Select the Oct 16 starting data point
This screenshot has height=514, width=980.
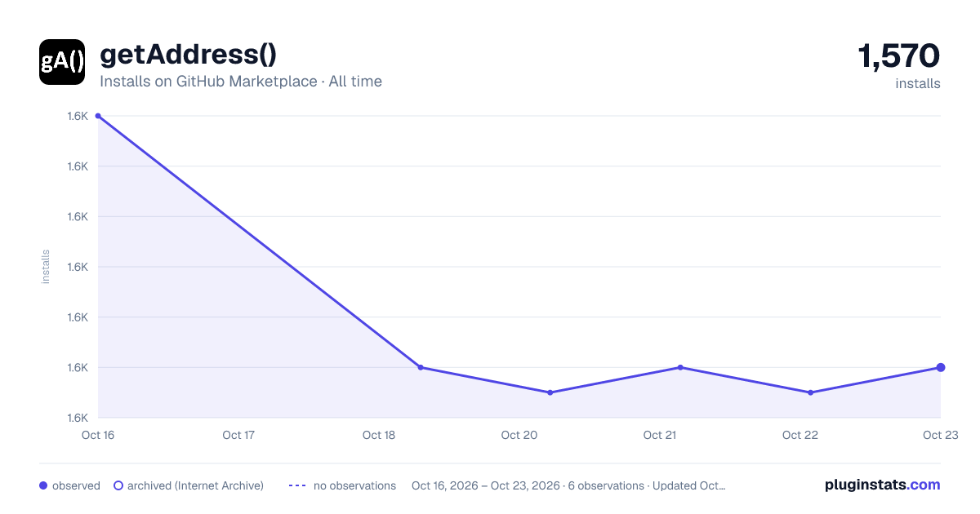[98, 116]
